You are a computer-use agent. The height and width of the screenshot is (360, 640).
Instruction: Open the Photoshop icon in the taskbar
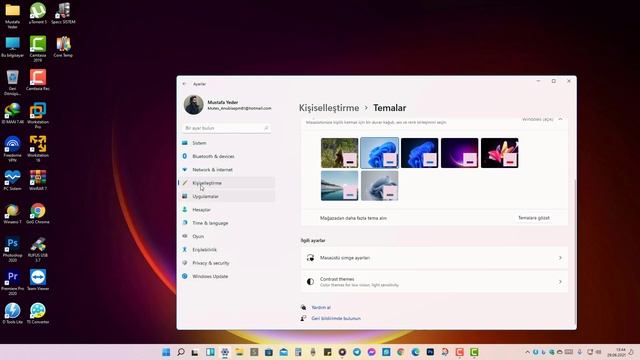pos(430,352)
